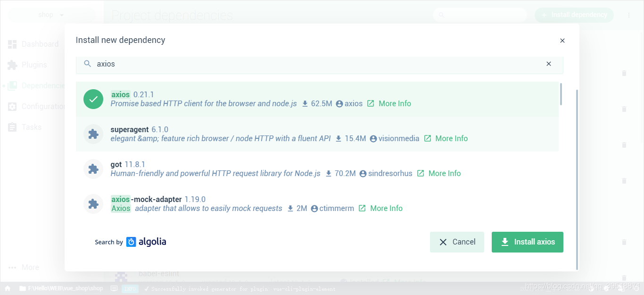Click external link icon beside got More Info

click(x=421, y=173)
